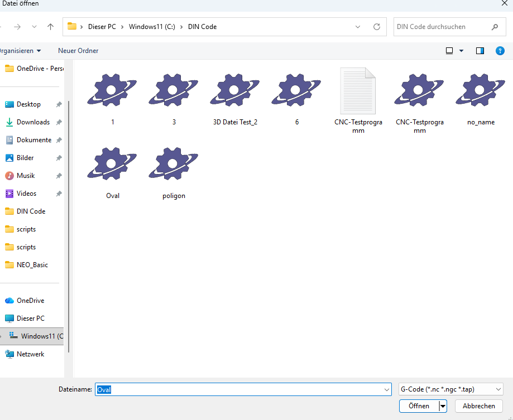Click Windows11 (C:) in the address breadcrumb
The image size is (513, 420).
152,27
